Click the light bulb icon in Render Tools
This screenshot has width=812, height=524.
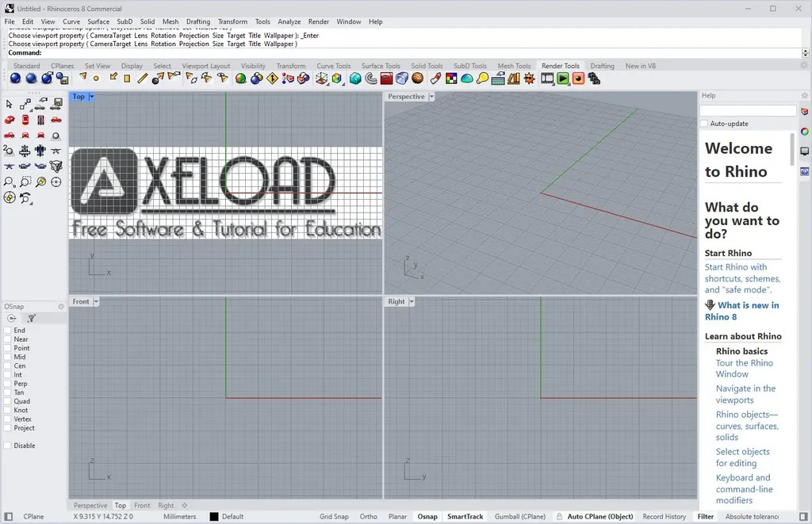[482, 78]
